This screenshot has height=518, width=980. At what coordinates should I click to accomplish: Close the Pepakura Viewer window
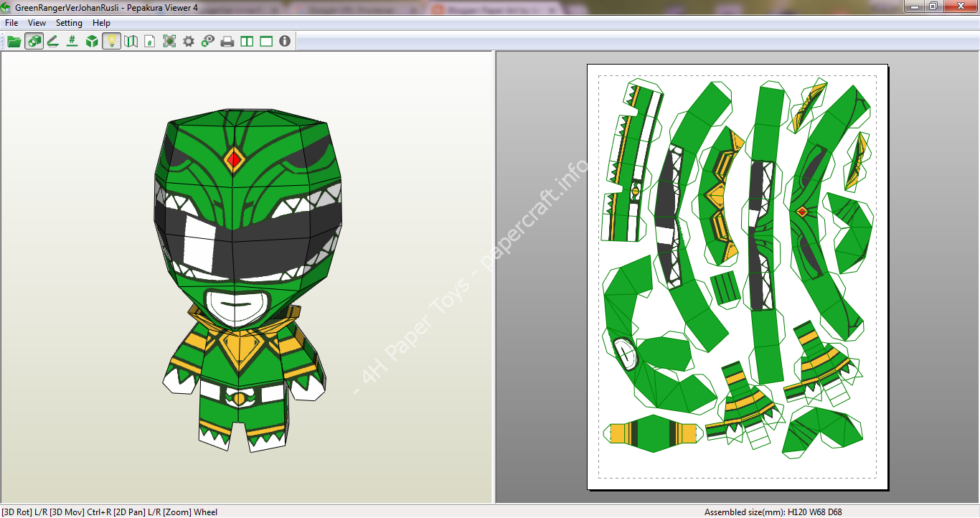(x=960, y=6)
